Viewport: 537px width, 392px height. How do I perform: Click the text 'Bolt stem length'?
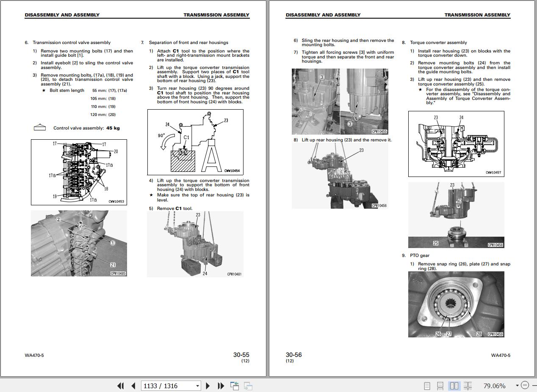click(67, 90)
